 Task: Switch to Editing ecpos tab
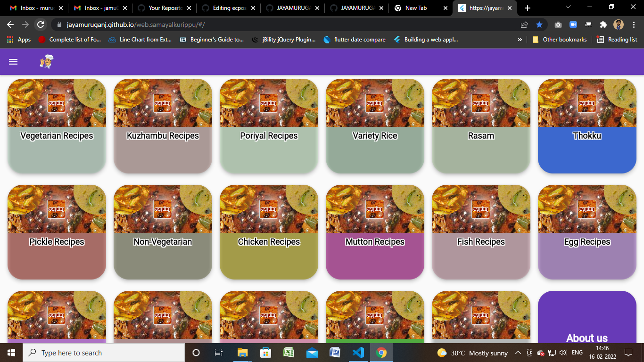pyautogui.click(x=227, y=8)
